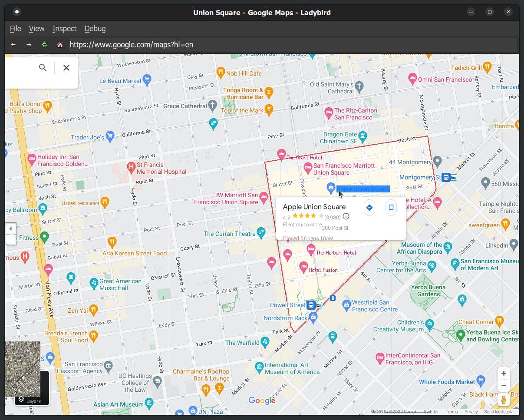Click the Children's Creativity Museum pin

(430, 324)
